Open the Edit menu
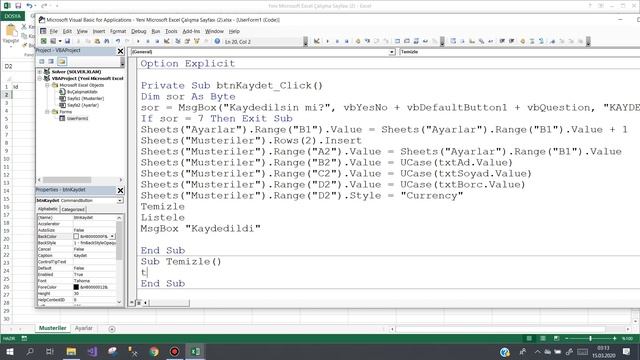The width and height of the screenshot is (640, 360). pos(67,31)
